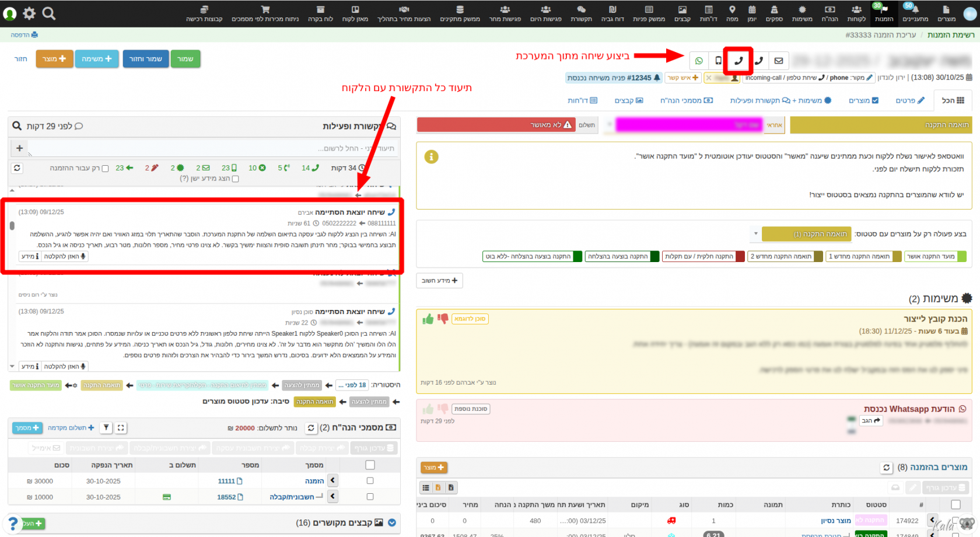Viewport: 980px width, 537px height.
Task: Open the email envelope icon near customer name
Action: click(x=778, y=61)
